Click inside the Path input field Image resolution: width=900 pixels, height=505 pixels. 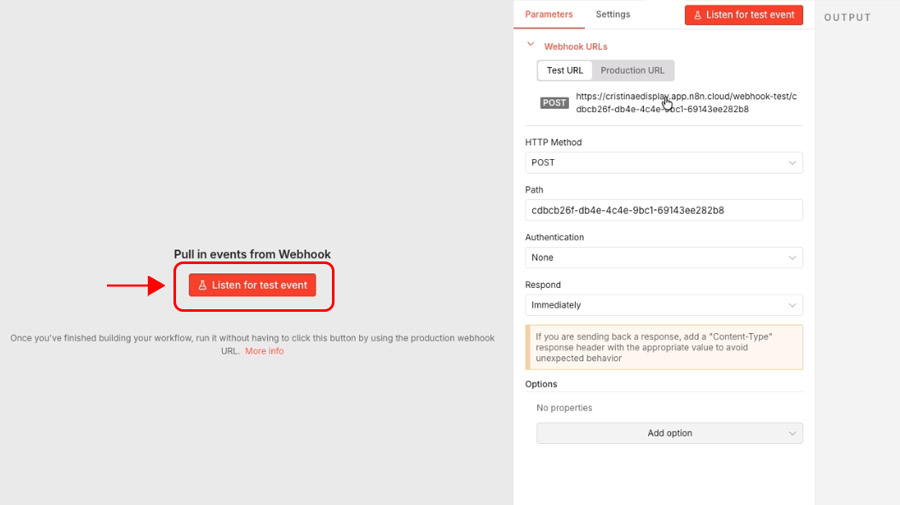click(663, 210)
